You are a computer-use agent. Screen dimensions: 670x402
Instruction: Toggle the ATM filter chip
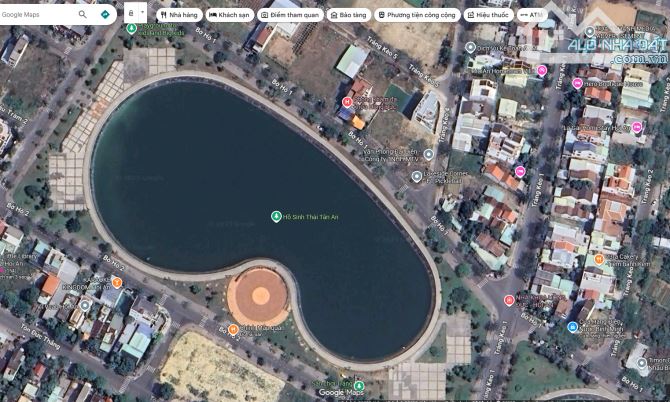point(532,16)
